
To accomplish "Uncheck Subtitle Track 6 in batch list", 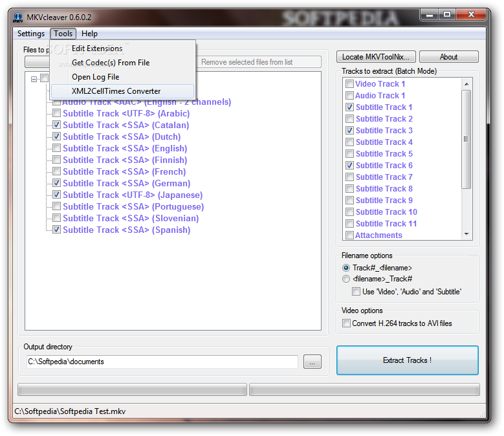I will 350,165.
